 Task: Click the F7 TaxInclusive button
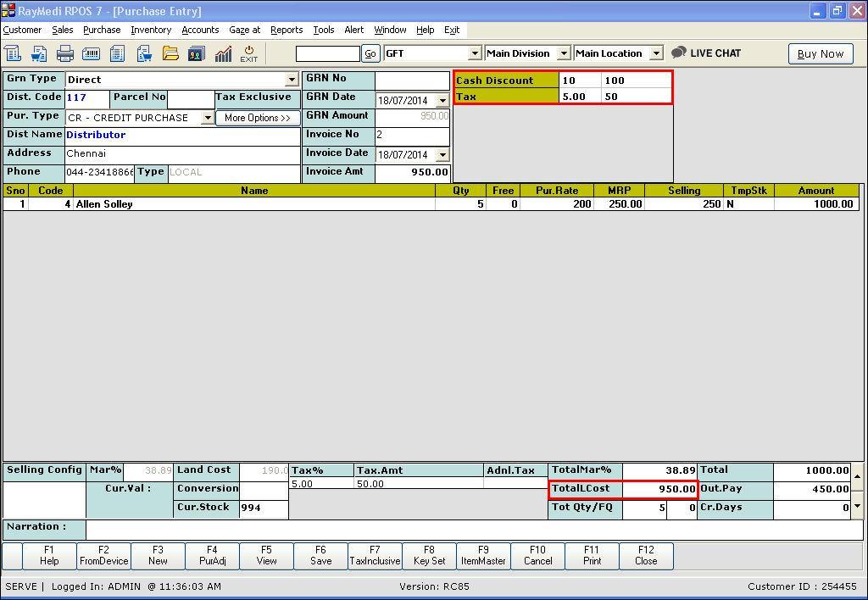point(375,555)
